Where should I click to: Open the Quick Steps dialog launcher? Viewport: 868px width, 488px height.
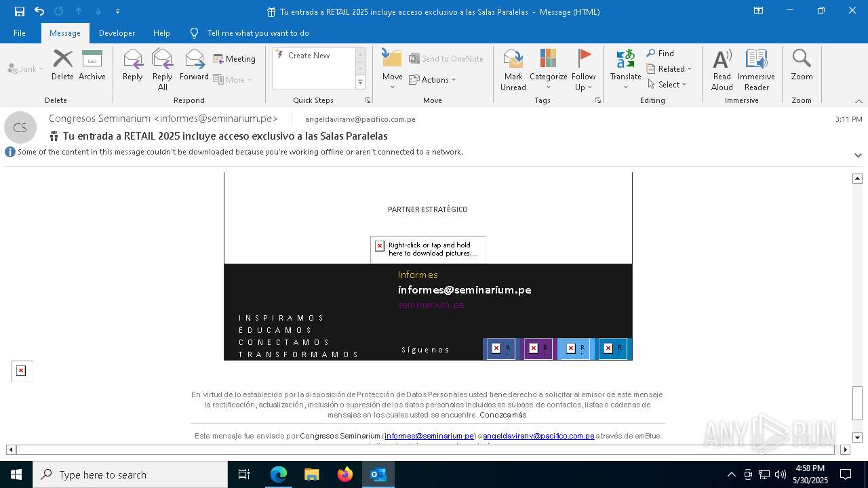(x=368, y=100)
